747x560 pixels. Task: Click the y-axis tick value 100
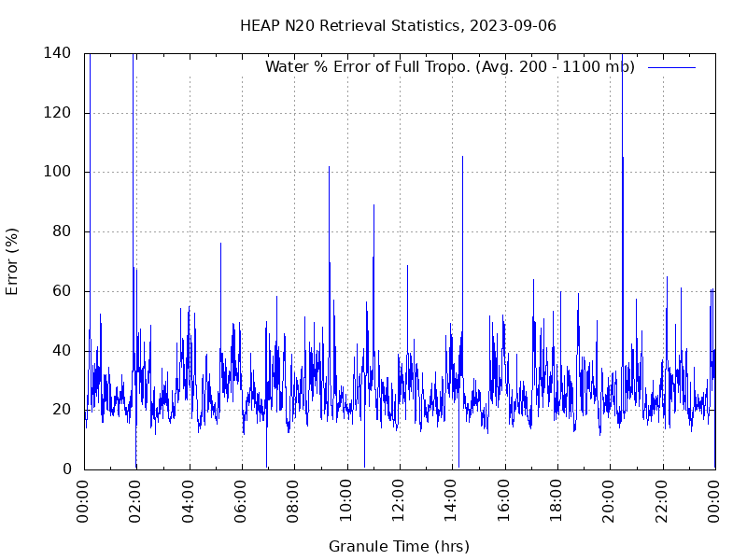point(57,172)
